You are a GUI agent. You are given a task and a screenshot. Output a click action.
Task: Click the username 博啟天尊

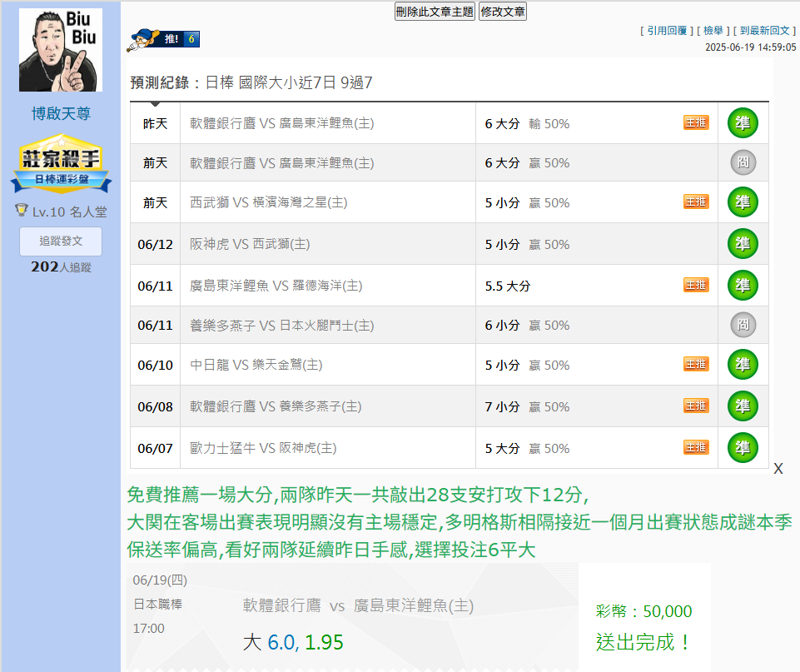tap(61, 113)
